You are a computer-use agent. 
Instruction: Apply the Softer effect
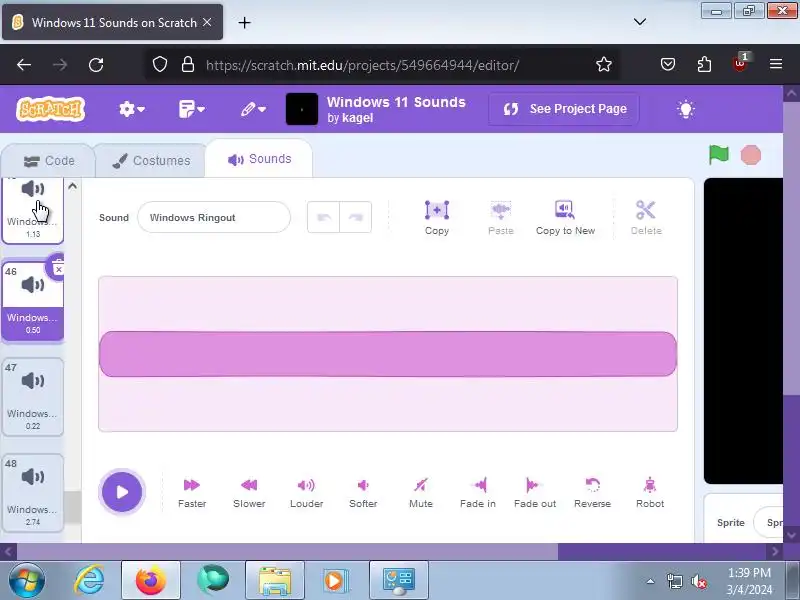(363, 493)
